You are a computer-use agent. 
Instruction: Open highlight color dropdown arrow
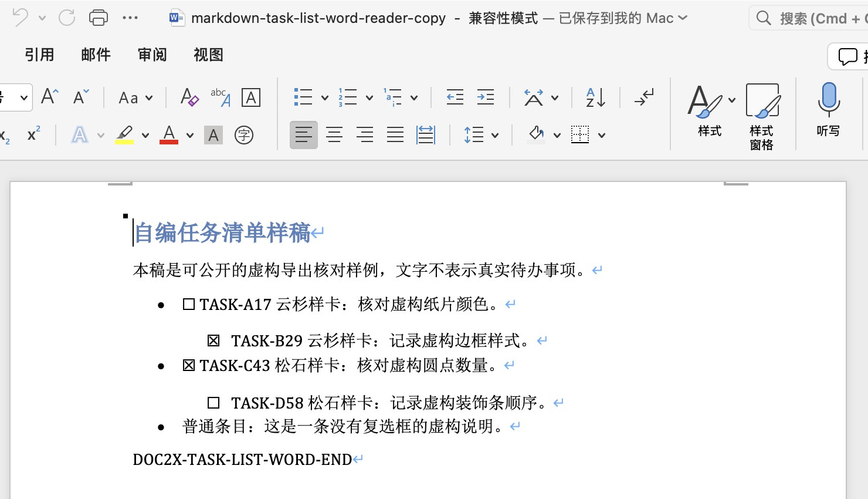(145, 136)
